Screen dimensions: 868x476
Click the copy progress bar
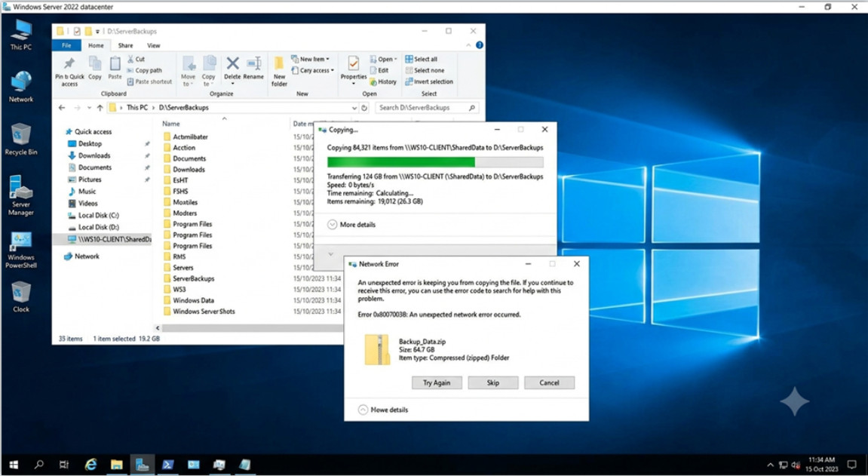point(435,162)
